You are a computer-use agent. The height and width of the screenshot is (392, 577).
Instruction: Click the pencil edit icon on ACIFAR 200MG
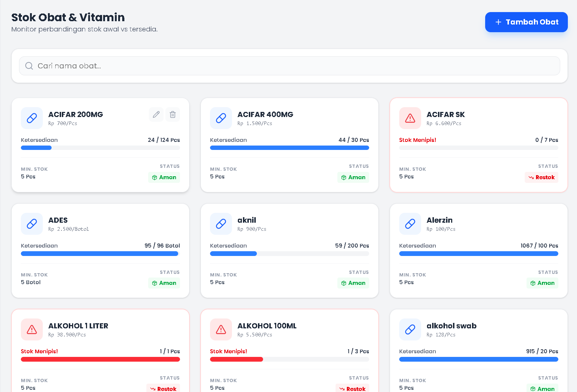click(x=156, y=114)
